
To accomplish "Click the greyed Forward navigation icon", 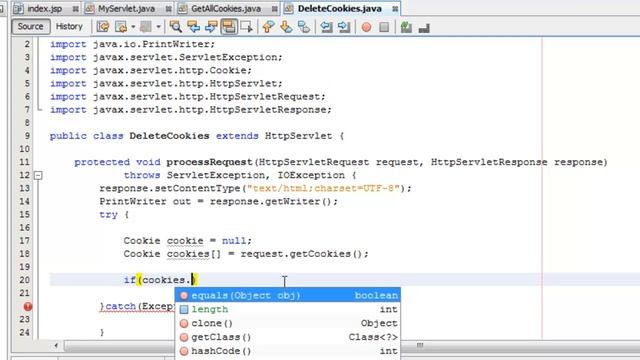I will pyautogui.click(x=146, y=27).
